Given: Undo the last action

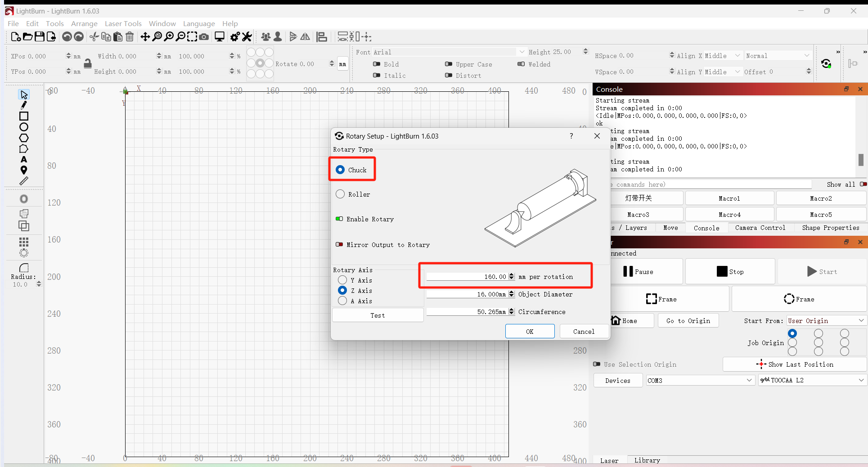Looking at the screenshot, I should click(x=67, y=37).
